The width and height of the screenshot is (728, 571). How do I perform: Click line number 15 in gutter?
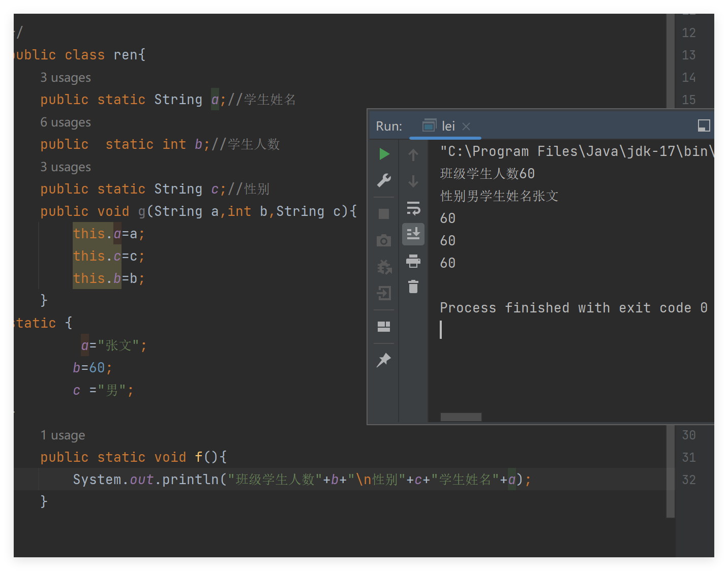pos(689,100)
